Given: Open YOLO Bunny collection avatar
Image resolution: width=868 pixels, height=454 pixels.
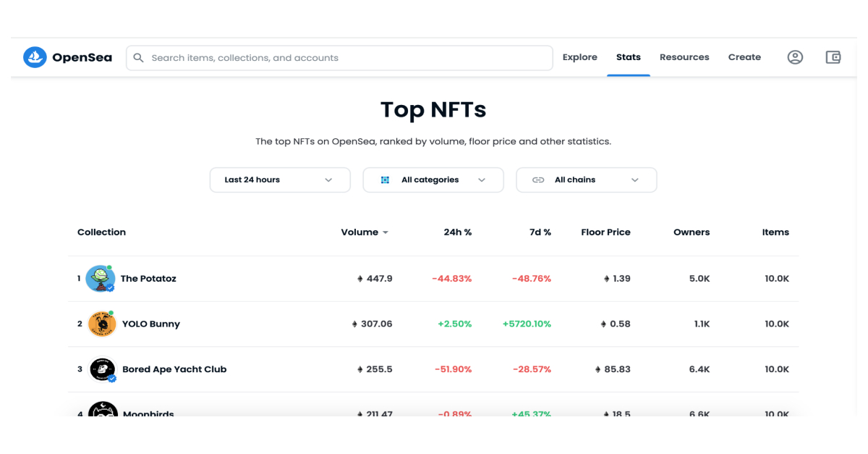Looking at the screenshot, I should 102,324.
